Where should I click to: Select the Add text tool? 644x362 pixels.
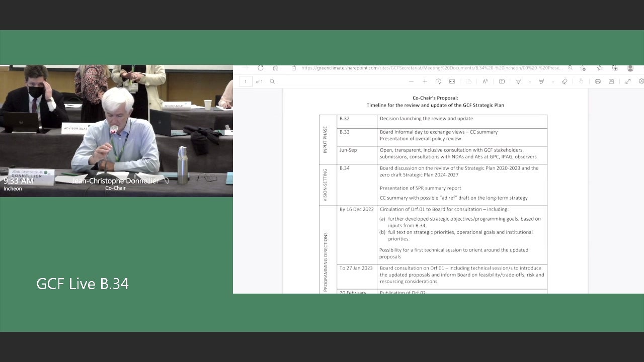coord(502,81)
